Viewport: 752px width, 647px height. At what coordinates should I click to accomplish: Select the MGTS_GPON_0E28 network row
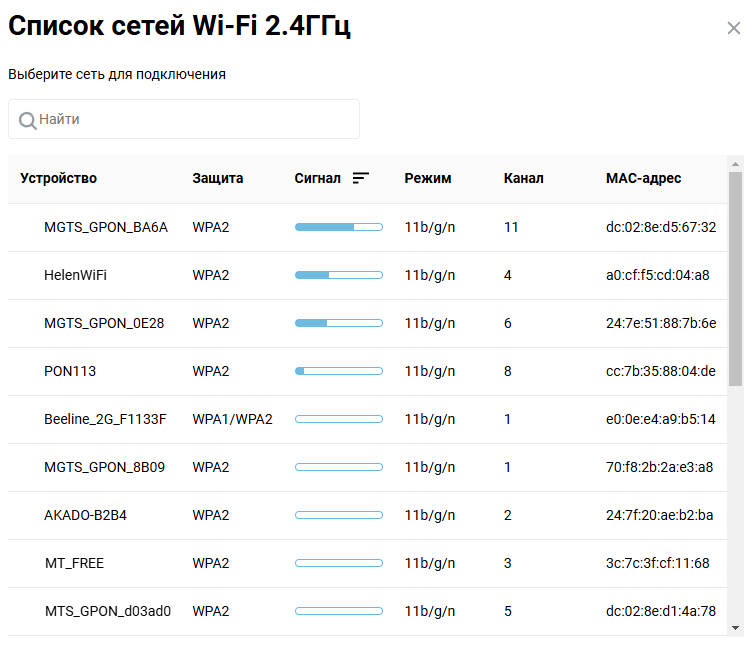click(x=104, y=323)
